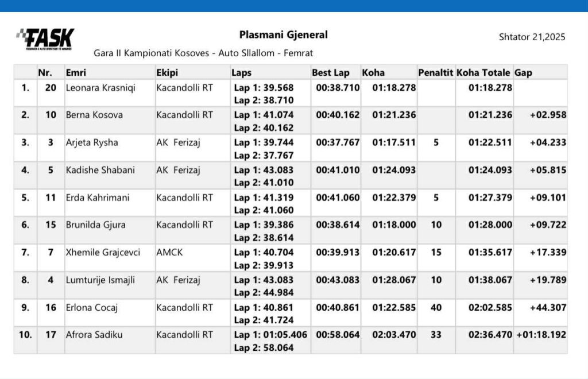Click the Best Lap column header

(330, 73)
